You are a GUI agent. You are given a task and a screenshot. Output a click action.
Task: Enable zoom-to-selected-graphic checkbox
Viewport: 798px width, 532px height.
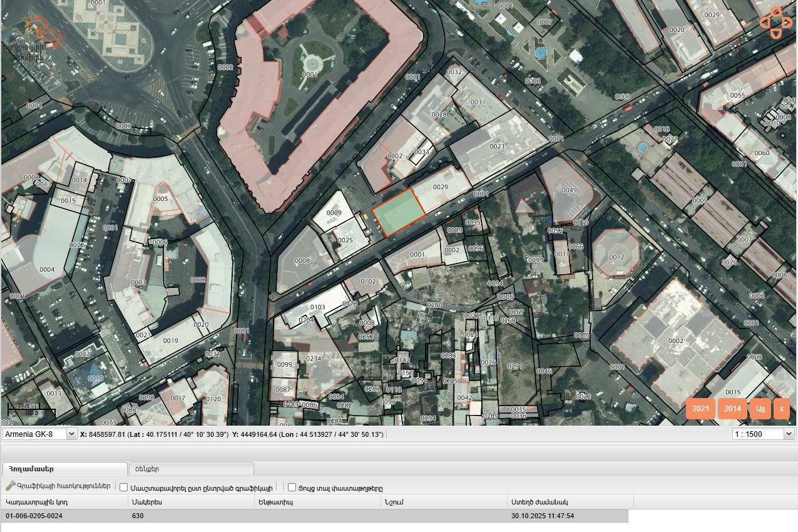[x=124, y=487]
